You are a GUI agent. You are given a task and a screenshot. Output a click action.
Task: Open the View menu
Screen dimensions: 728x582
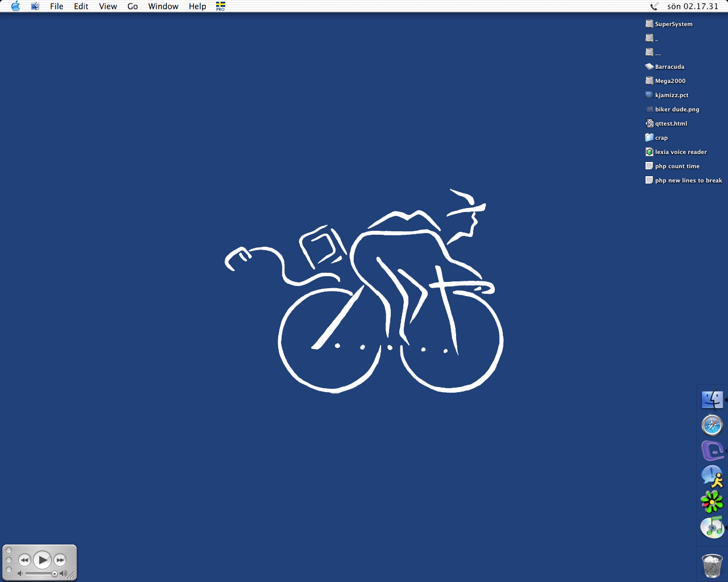[x=108, y=6]
